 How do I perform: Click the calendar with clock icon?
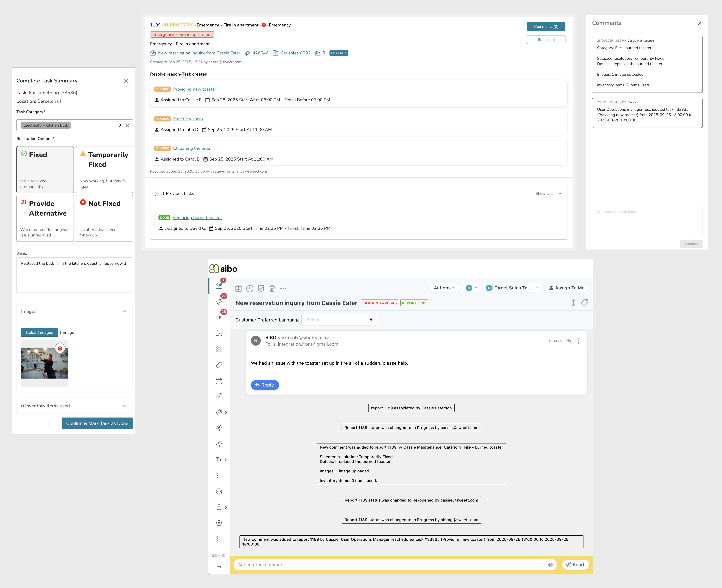(x=219, y=333)
